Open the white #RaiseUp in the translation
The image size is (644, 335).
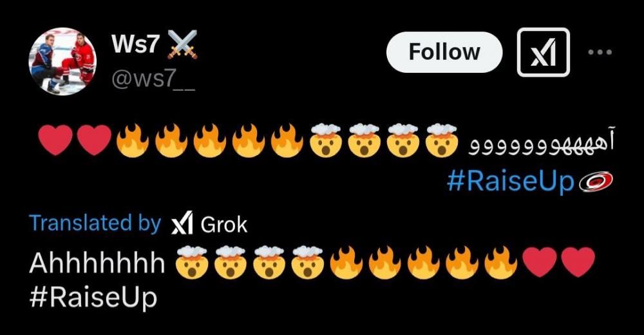[93, 297]
